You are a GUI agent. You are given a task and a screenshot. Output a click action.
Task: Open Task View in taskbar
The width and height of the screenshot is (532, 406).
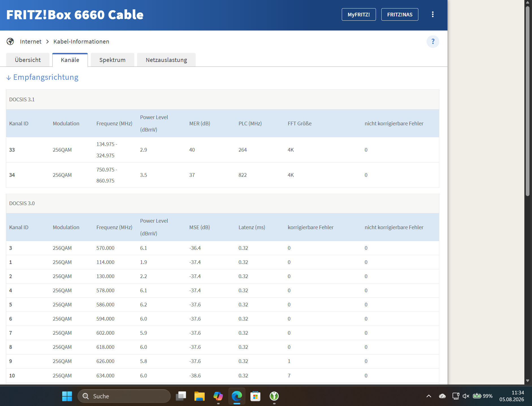181,396
